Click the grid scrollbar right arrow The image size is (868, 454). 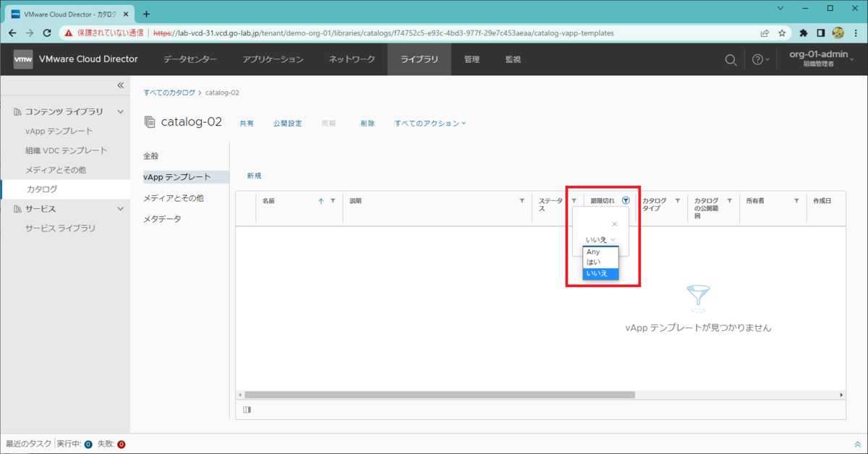(x=841, y=395)
